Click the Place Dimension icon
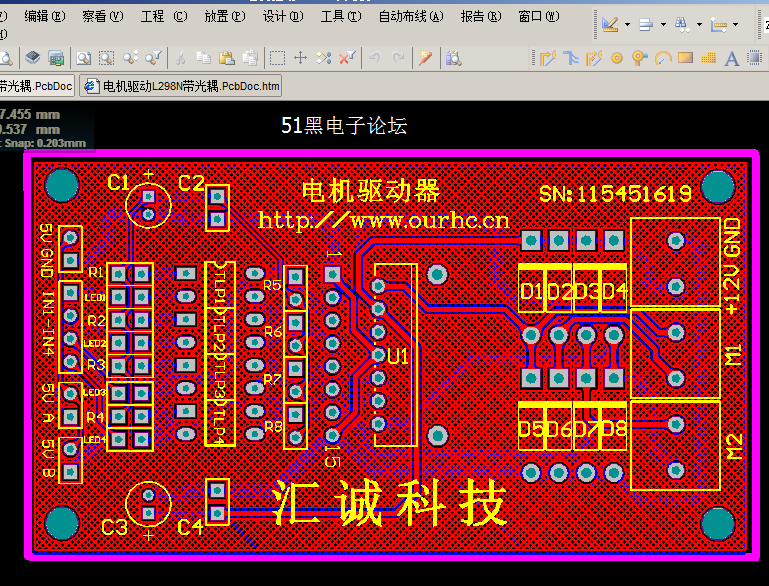The image size is (769, 586). click(718, 24)
